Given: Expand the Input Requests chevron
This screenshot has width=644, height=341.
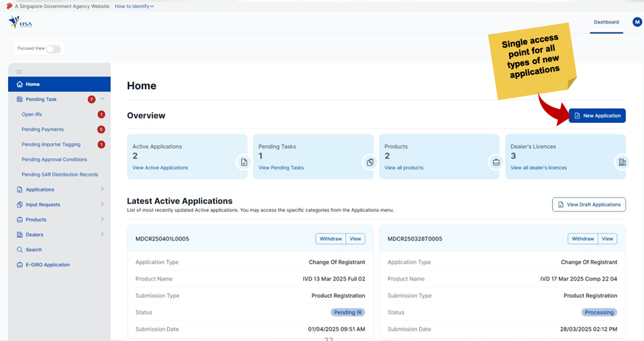Looking at the screenshot, I should [x=102, y=204].
